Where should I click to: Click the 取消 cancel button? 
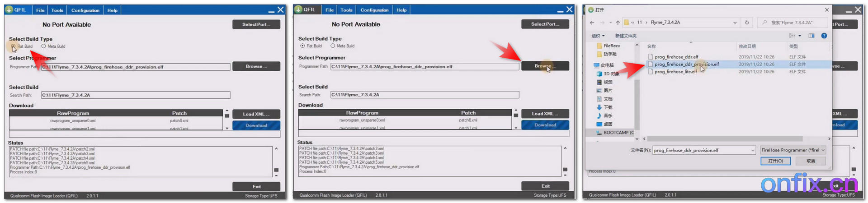point(811,161)
